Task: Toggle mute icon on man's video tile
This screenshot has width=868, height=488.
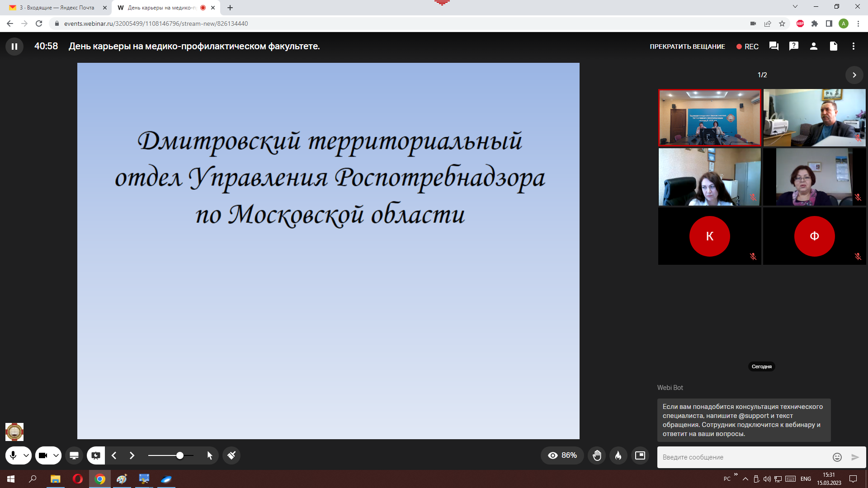Action: pos(858,138)
